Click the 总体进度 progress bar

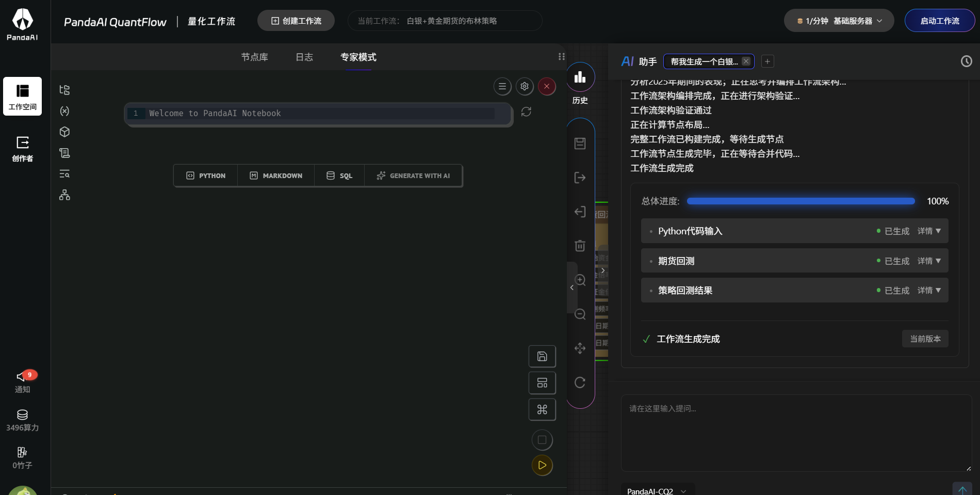801,201
